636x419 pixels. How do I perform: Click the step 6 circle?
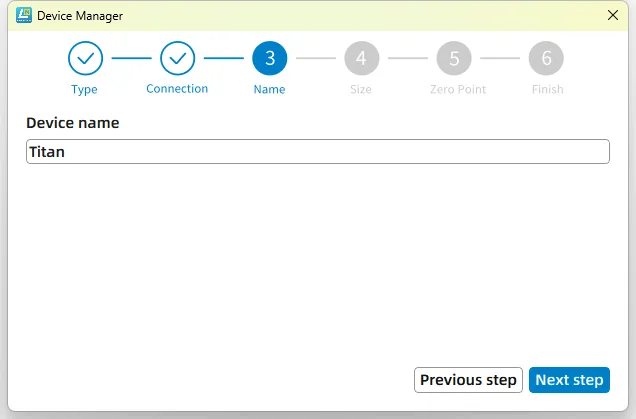pyautogui.click(x=546, y=58)
